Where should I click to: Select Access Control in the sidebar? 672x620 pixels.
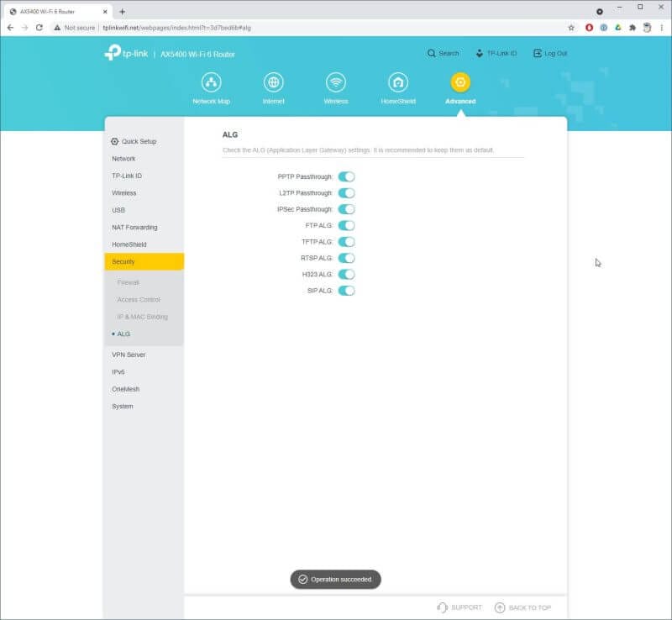(x=139, y=300)
